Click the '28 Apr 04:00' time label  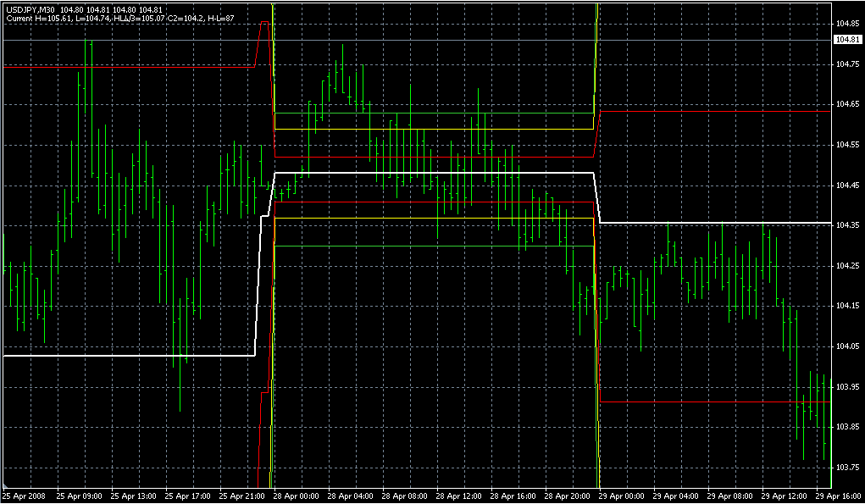click(351, 496)
